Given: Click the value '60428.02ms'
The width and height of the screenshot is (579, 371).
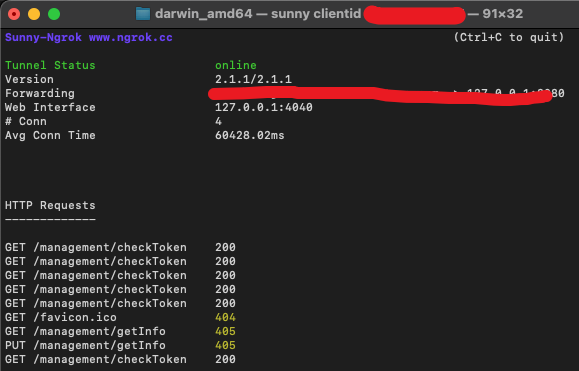Looking at the screenshot, I should pyautogui.click(x=250, y=135).
